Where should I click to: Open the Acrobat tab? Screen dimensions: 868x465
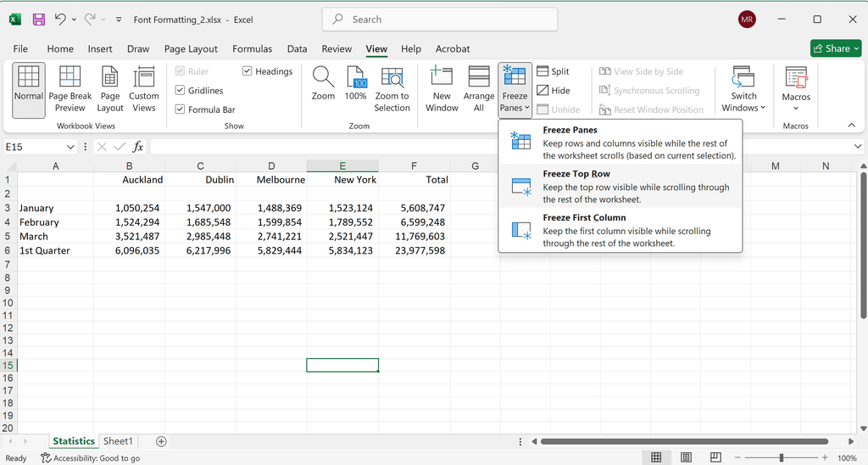[453, 48]
